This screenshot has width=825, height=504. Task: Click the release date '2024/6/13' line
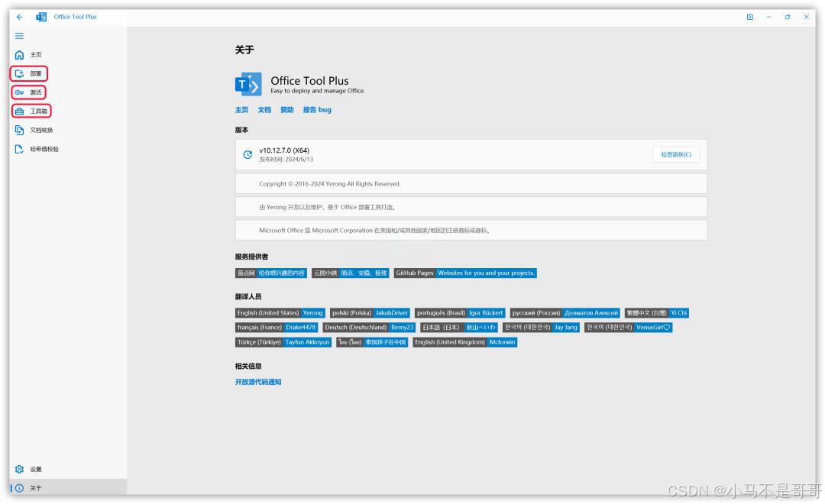[286, 160]
